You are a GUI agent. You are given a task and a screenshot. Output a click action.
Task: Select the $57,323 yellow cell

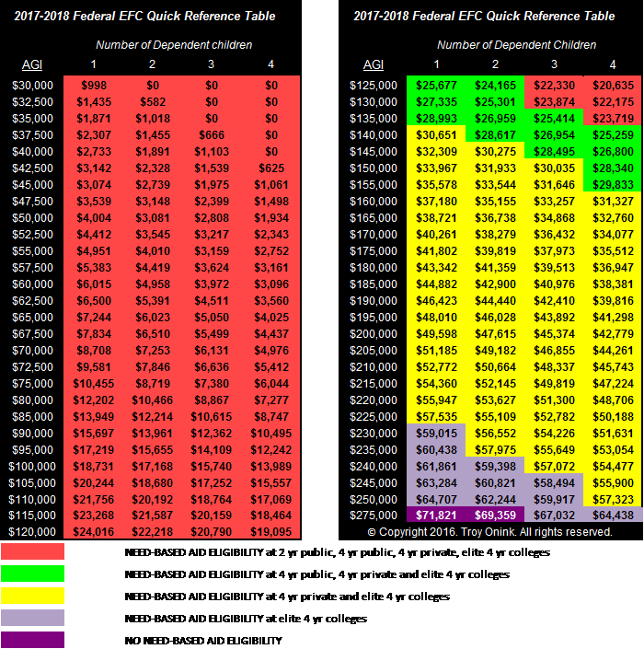pyautogui.click(x=613, y=500)
